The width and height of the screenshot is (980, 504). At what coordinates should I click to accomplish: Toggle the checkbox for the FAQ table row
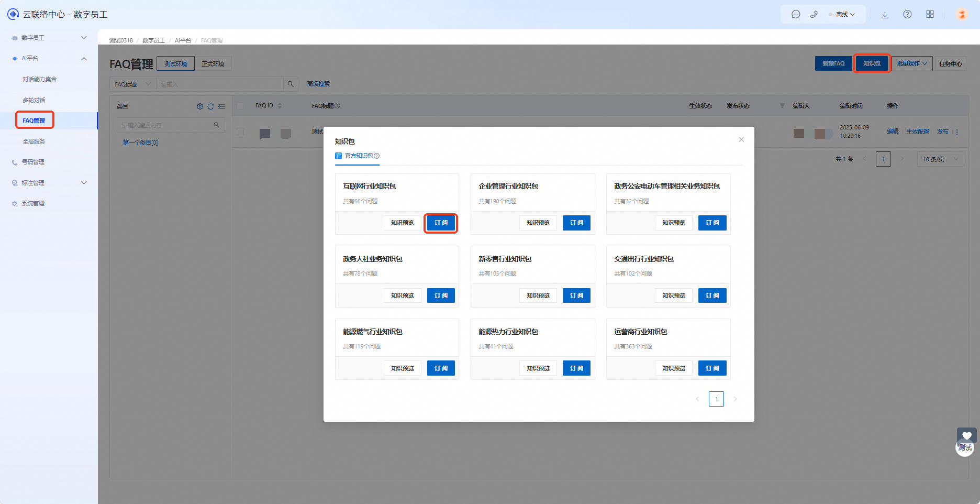click(240, 132)
